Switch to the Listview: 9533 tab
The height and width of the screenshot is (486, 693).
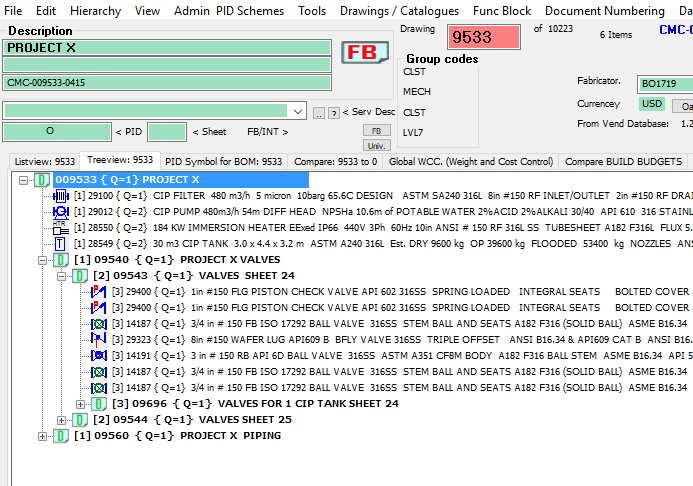(44, 161)
